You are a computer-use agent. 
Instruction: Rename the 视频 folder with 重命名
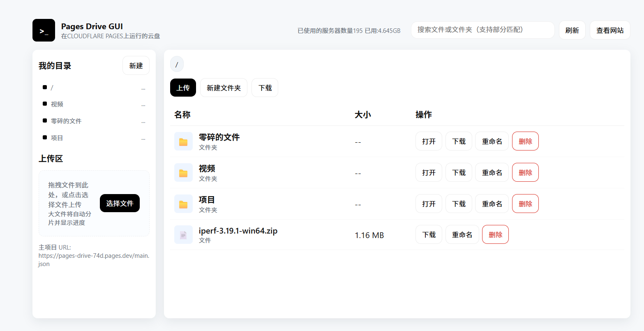(492, 172)
